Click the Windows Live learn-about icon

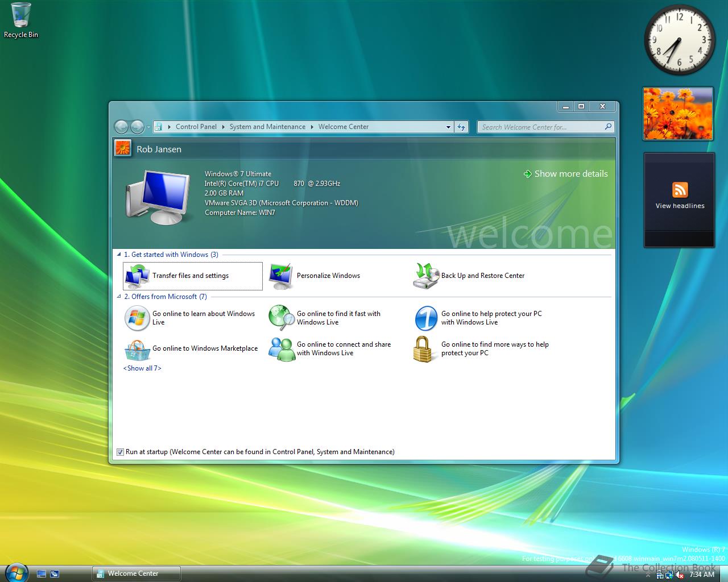(137, 318)
